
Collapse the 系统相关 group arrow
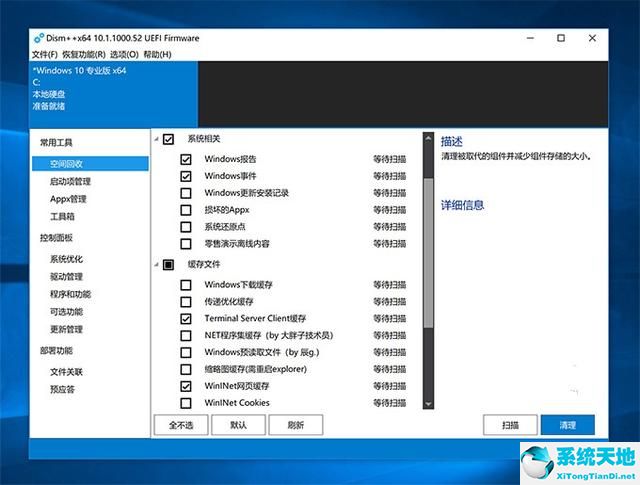(x=156, y=139)
